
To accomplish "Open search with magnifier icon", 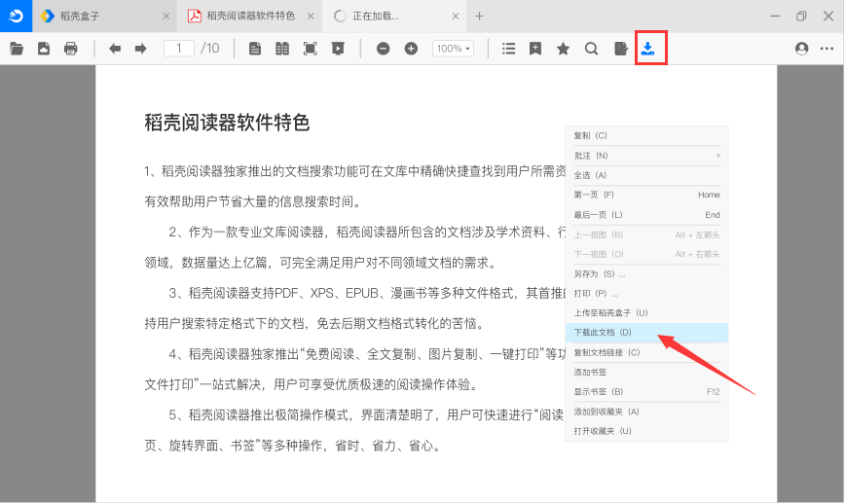I will (x=592, y=49).
